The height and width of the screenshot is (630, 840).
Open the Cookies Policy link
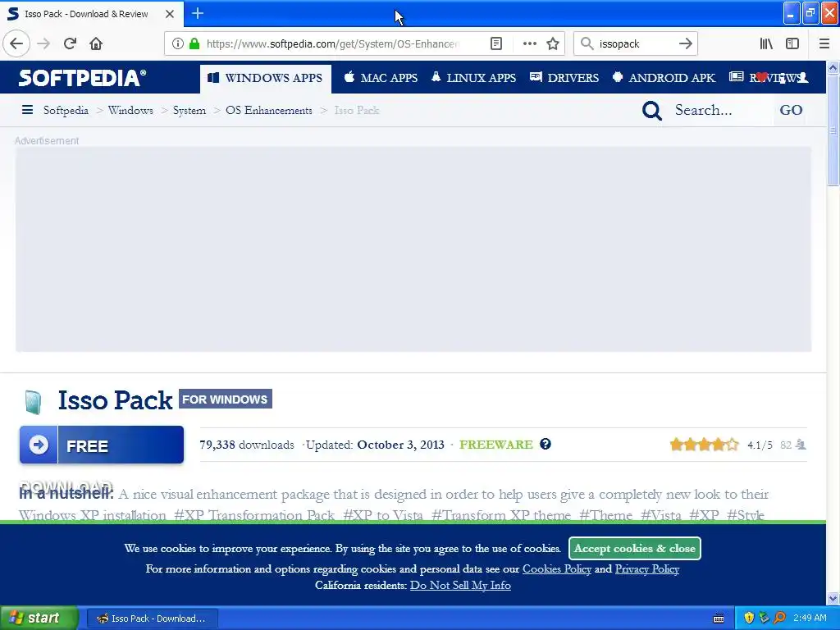pos(557,569)
